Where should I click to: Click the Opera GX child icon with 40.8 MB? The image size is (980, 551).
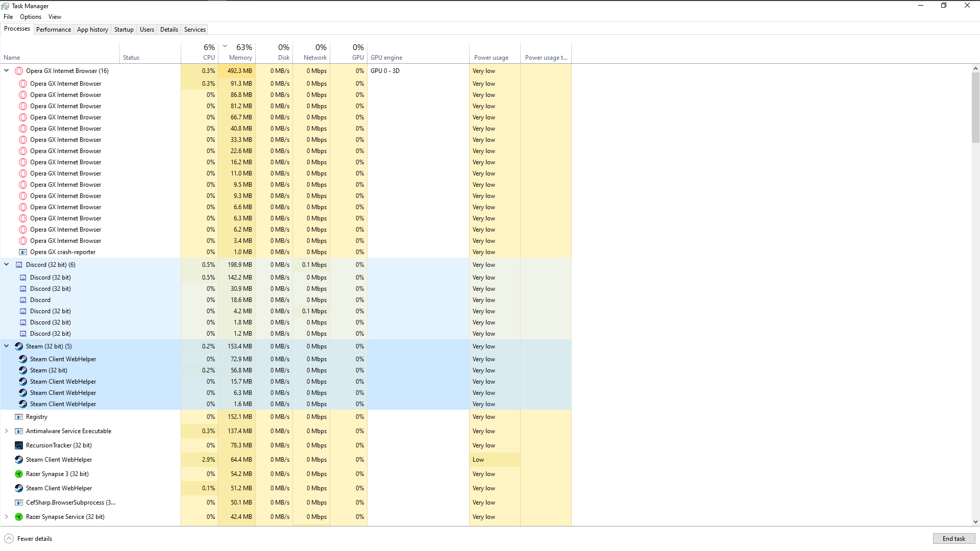point(23,129)
